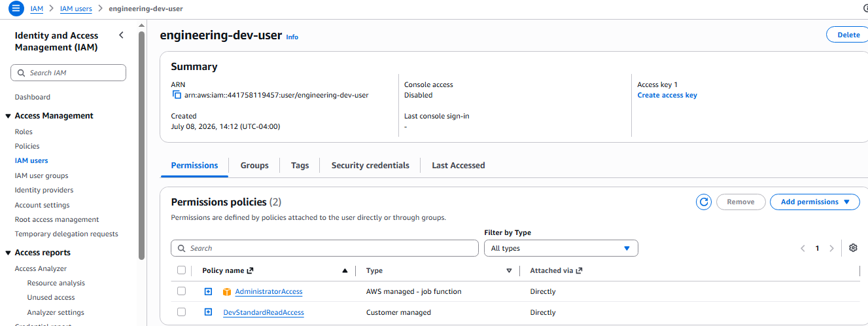Image resolution: width=868 pixels, height=326 pixels.
Task: Open Policies in the sidebar
Action: [27, 146]
